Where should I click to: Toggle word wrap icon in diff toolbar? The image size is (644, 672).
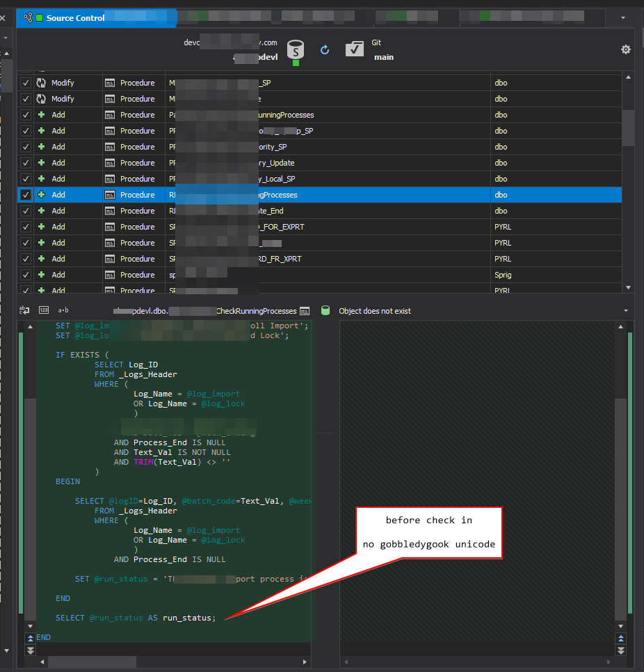click(x=24, y=310)
